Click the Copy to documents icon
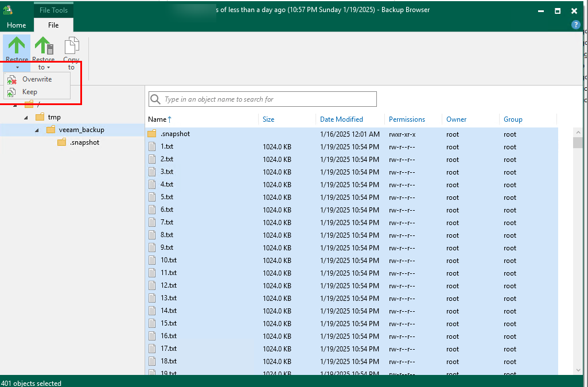 point(71,45)
